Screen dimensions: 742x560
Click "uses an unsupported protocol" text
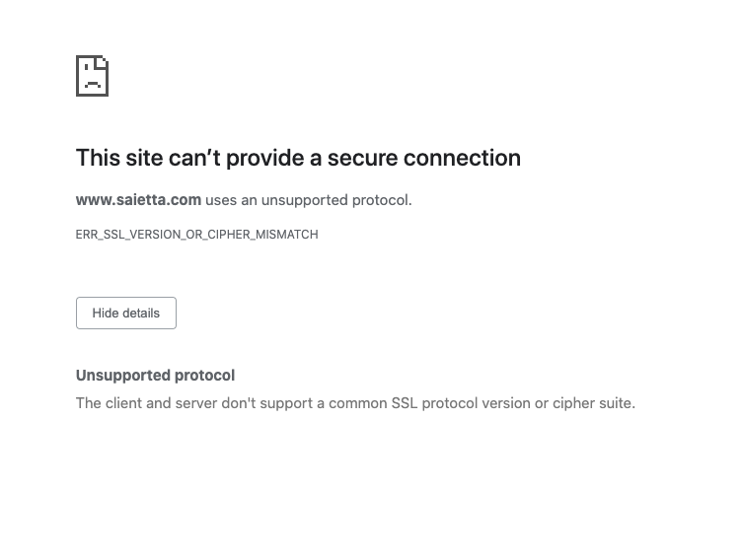pyautogui.click(x=309, y=200)
